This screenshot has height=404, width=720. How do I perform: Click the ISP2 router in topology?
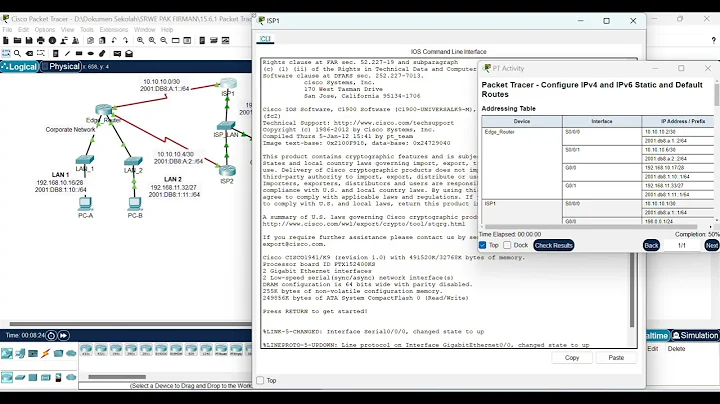point(227,171)
